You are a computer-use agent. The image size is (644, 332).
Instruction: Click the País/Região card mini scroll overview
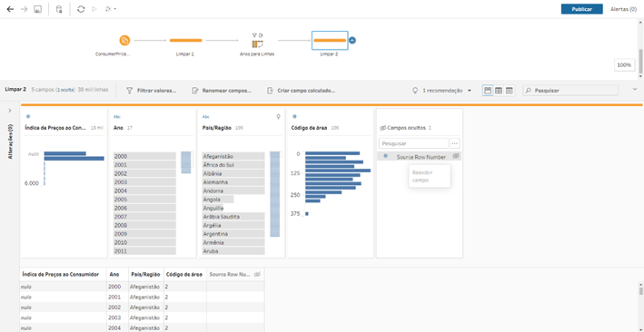pyautogui.click(x=275, y=194)
